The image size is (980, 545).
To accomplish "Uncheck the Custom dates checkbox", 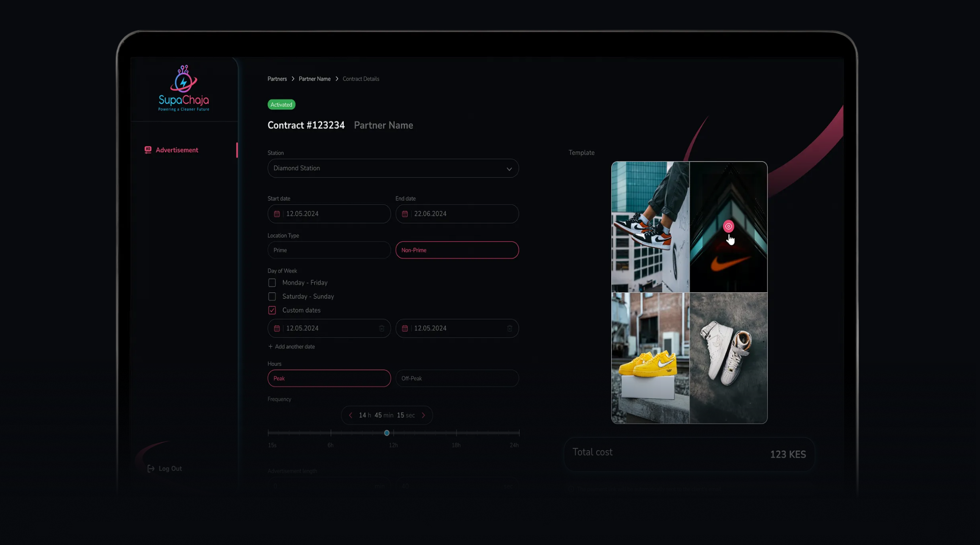I will [272, 310].
